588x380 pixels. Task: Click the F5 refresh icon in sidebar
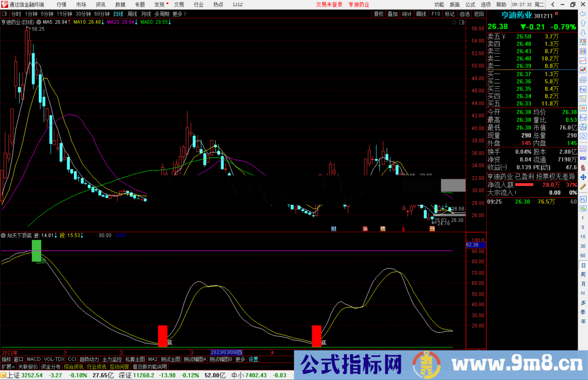tap(583, 199)
